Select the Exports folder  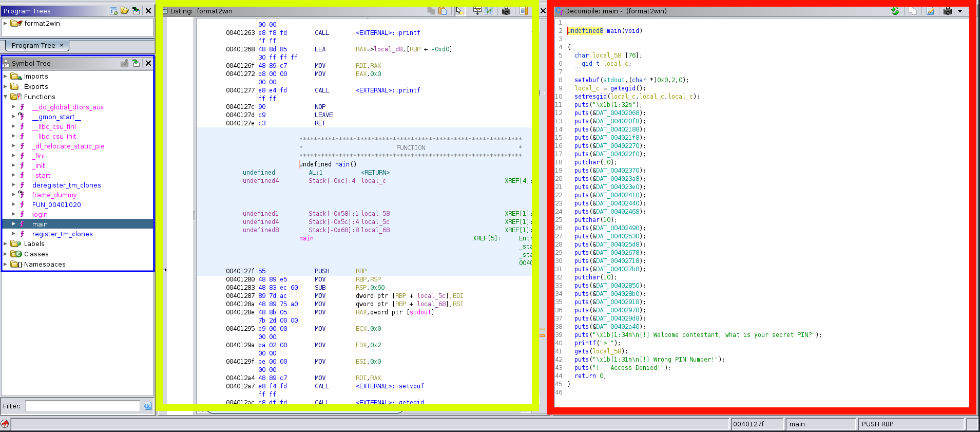[x=36, y=86]
